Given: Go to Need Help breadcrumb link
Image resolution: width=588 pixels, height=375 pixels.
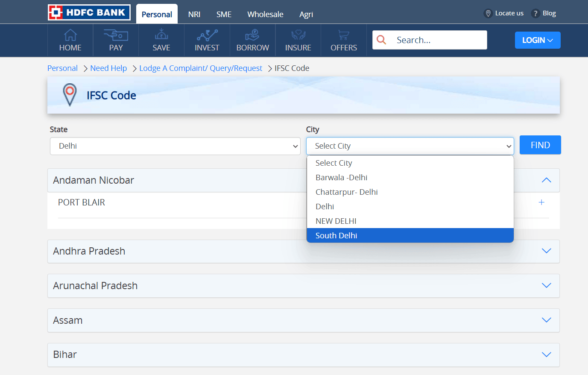Looking at the screenshot, I should point(108,68).
